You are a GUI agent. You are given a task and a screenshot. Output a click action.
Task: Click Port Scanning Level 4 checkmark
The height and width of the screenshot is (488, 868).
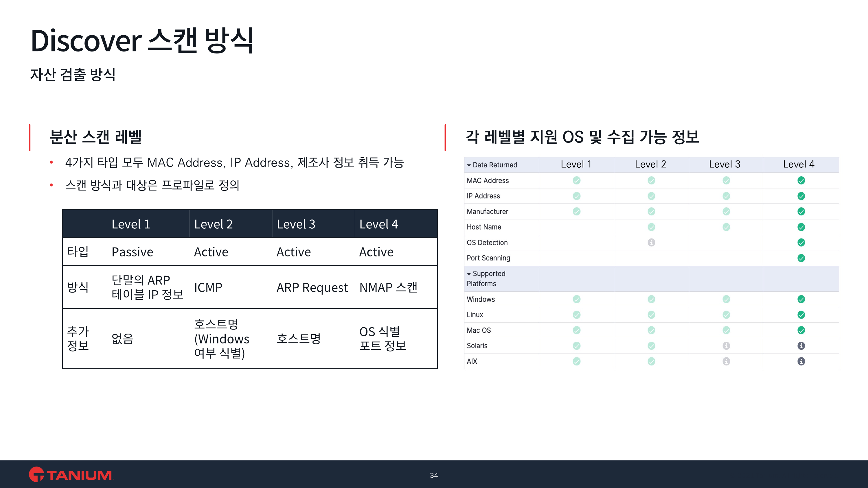tap(801, 258)
